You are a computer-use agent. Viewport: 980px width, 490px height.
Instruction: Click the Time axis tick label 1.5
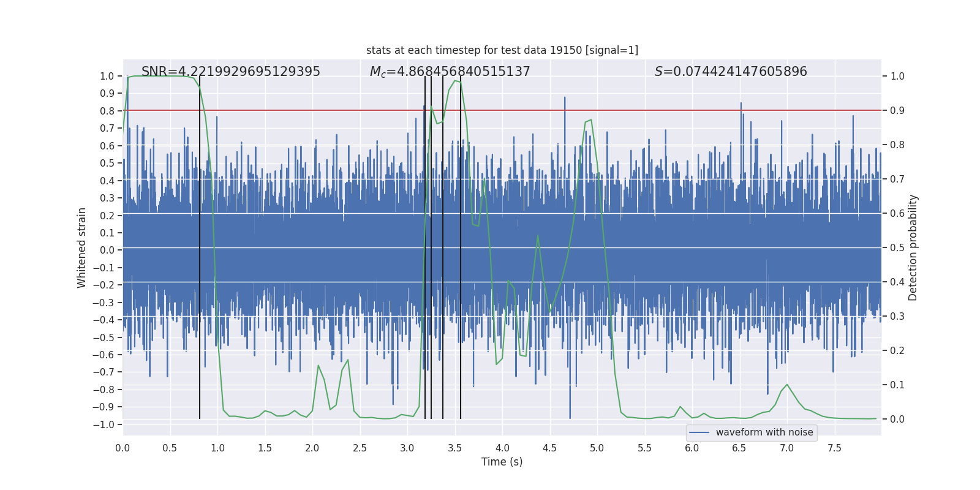pyautogui.click(x=265, y=448)
